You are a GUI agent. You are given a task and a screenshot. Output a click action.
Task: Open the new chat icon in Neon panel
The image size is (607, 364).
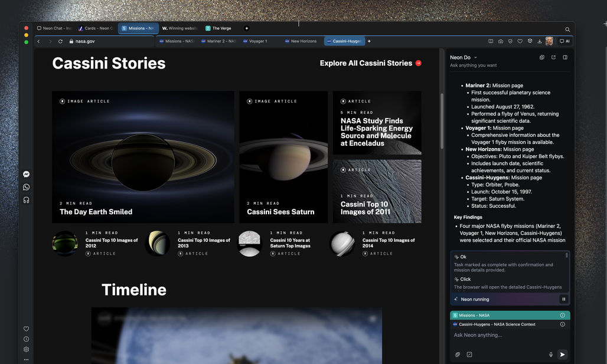click(542, 57)
